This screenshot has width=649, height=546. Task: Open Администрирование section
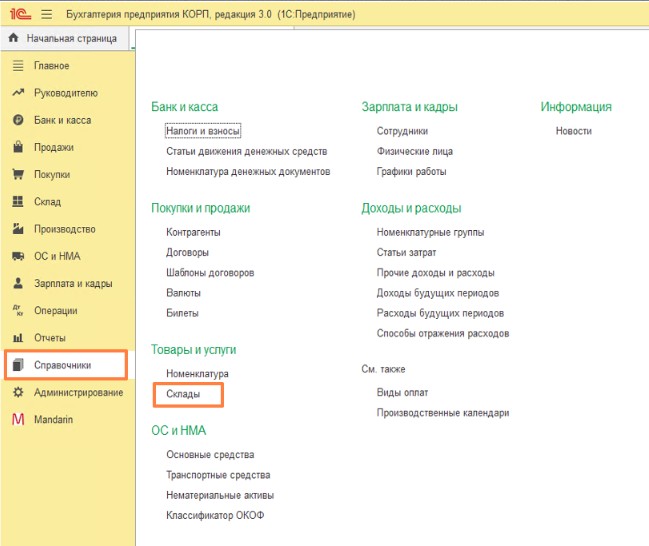point(79,392)
